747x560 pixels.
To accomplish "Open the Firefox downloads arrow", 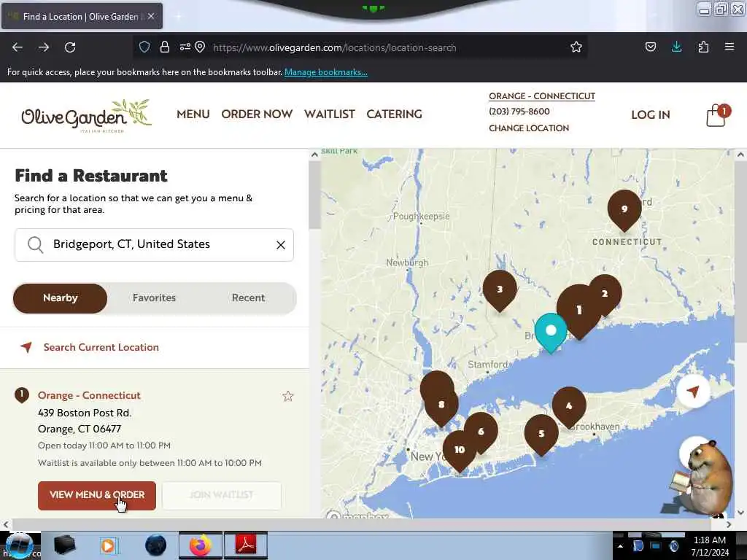I will [676, 47].
